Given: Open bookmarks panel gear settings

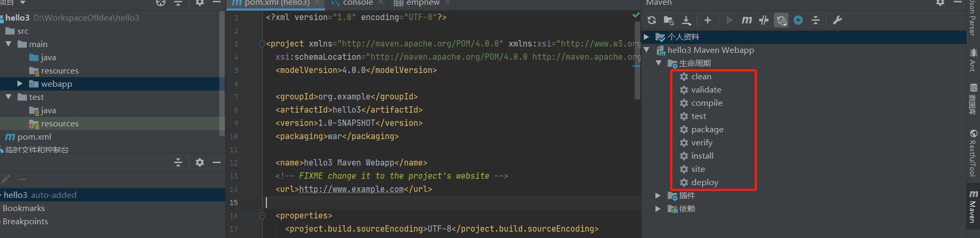Looking at the screenshot, I should click(199, 162).
